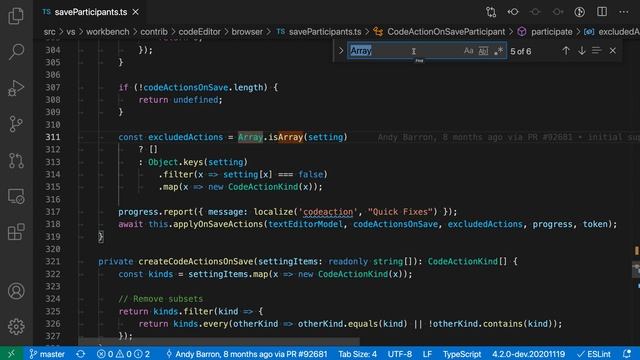Expand the replace field toggle arrow
This screenshot has width=640, height=360.
(x=341, y=51)
